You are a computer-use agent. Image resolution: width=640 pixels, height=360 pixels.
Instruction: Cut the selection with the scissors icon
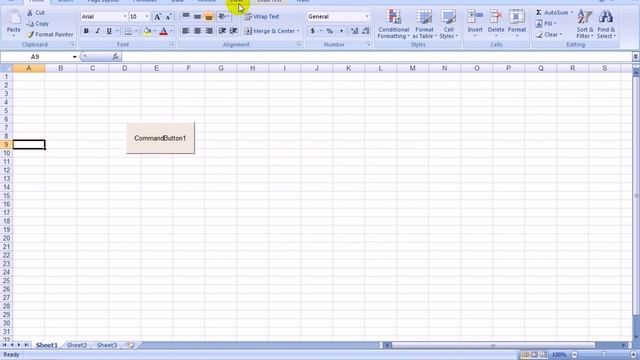pos(30,13)
